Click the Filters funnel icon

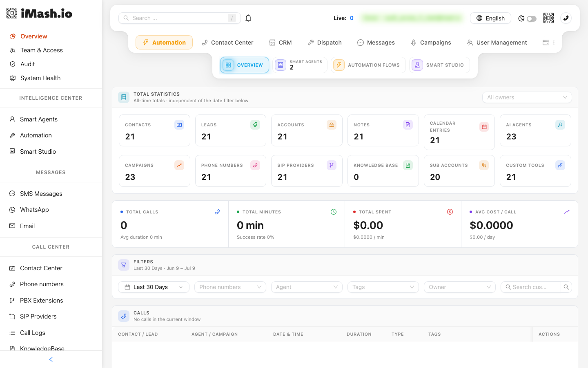click(x=124, y=265)
